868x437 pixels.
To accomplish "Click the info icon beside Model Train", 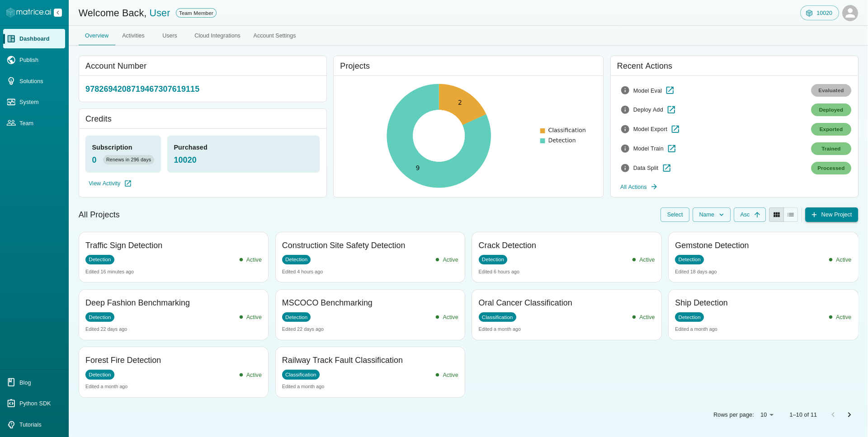I will [625, 149].
